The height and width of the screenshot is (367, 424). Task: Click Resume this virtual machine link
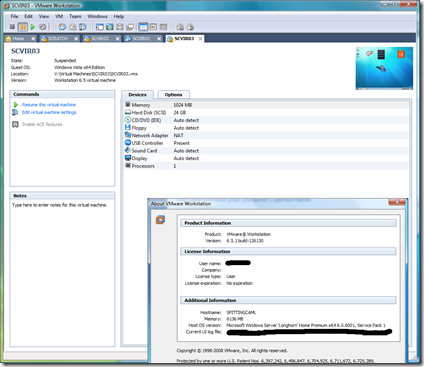click(49, 105)
